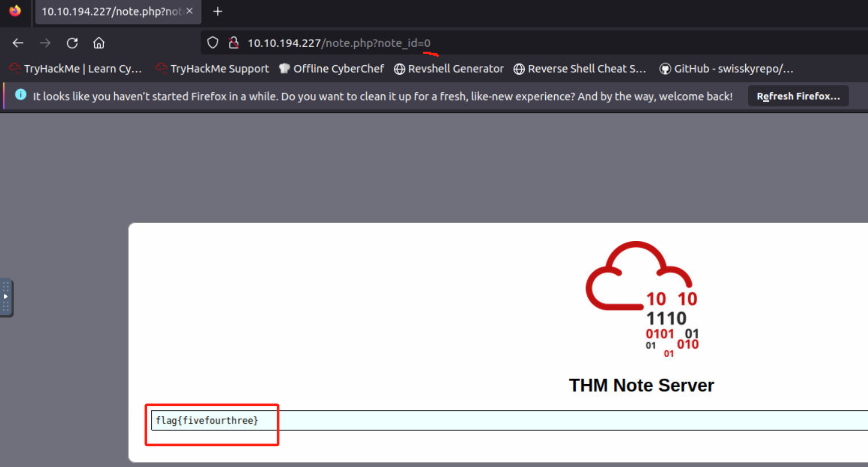Open the TryHackMe Learn Cy... bookmark
868x467 pixels.
tap(76, 69)
